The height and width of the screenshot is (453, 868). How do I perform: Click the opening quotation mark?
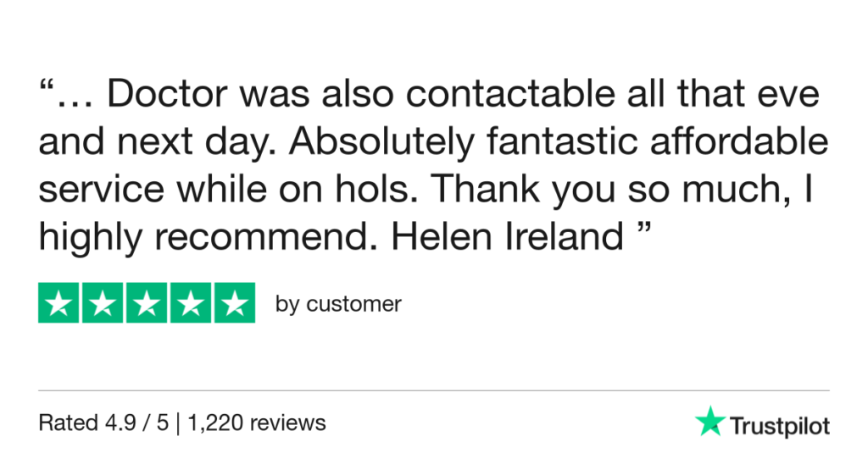pyautogui.click(x=47, y=89)
